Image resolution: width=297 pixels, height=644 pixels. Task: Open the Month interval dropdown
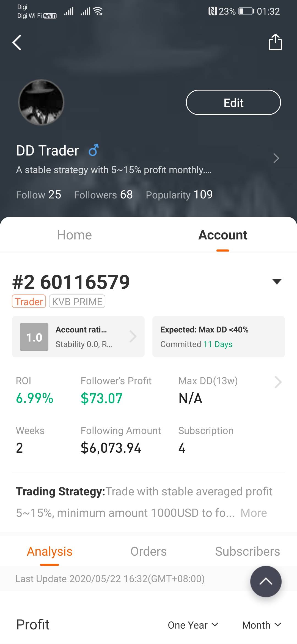point(261,625)
